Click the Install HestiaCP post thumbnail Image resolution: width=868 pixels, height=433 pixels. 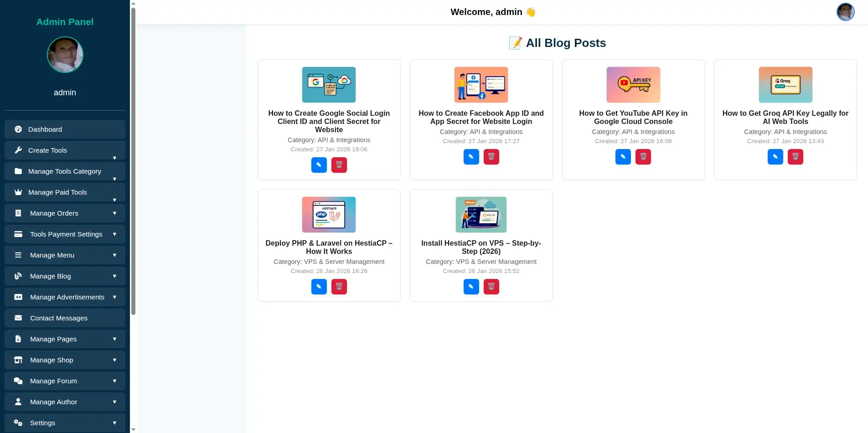[481, 214]
